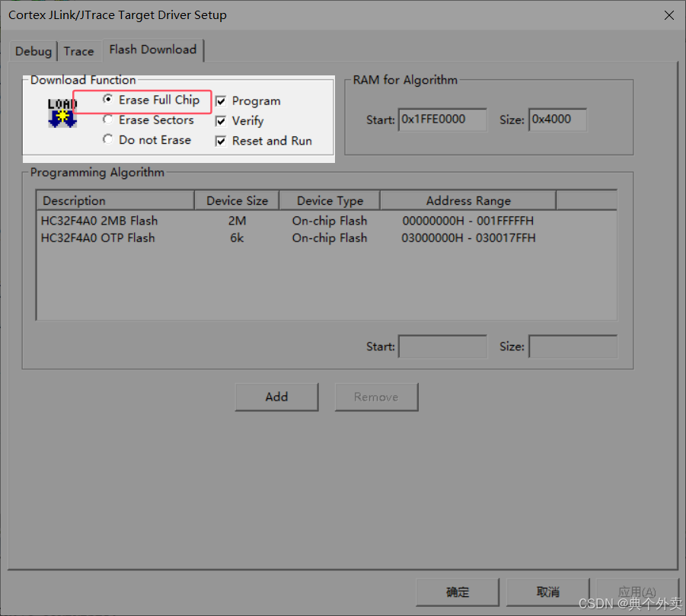Apply changes via the 应用(A) button

click(638, 592)
